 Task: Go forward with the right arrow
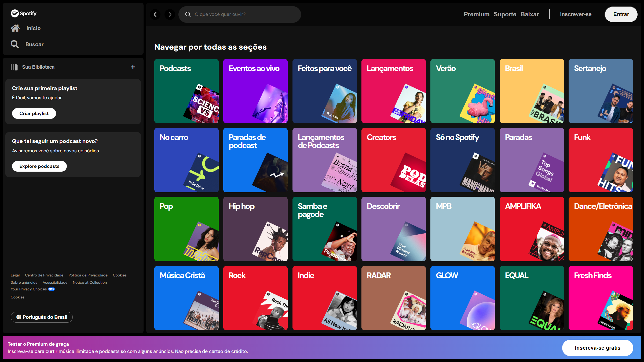pos(170,14)
